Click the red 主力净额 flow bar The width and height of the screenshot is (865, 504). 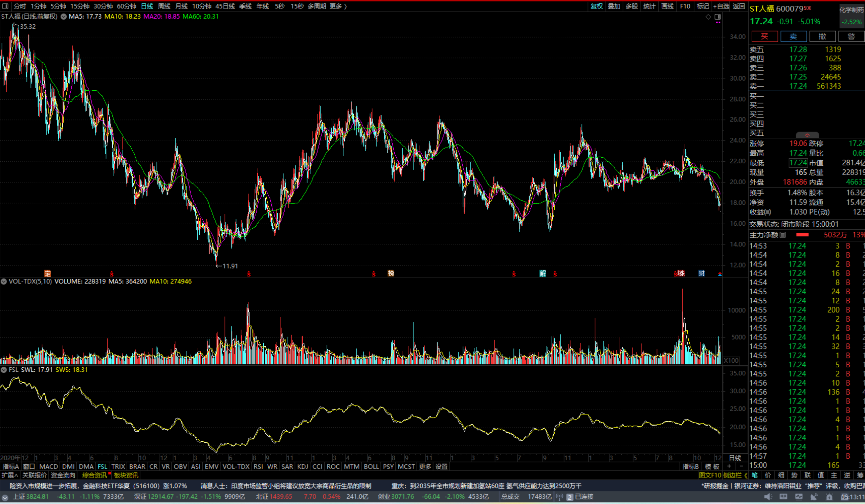click(802, 235)
